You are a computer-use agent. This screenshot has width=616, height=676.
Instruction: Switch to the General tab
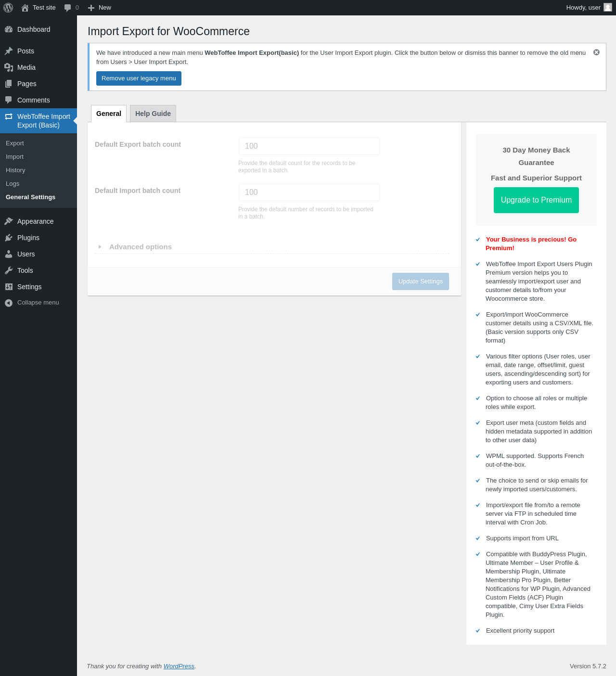[109, 114]
